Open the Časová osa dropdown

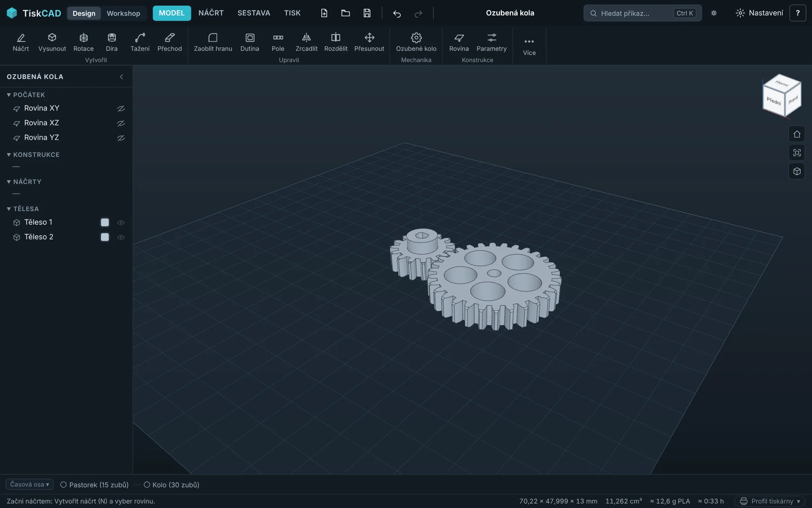29,484
